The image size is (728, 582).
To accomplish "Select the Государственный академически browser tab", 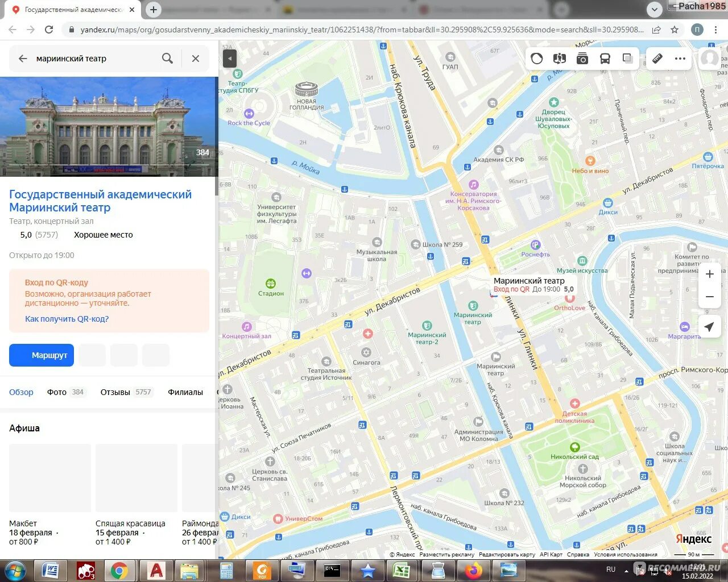I will tap(73, 10).
